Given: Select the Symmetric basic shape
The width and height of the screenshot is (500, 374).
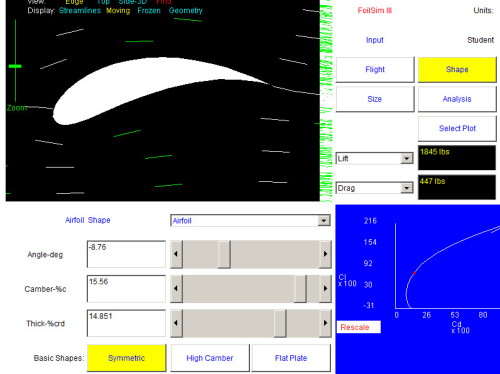Looking at the screenshot, I should tap(126, 358).
